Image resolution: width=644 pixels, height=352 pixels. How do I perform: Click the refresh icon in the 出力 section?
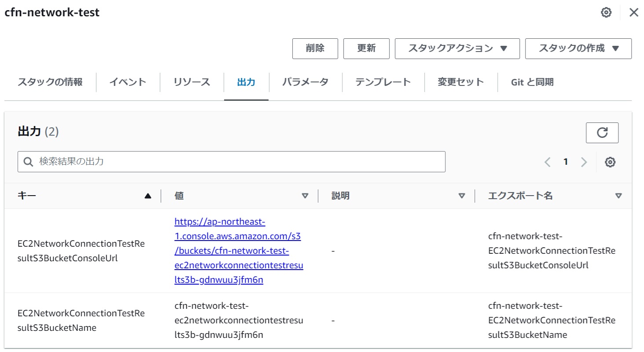pyautogui.click(x=602, y=132)
